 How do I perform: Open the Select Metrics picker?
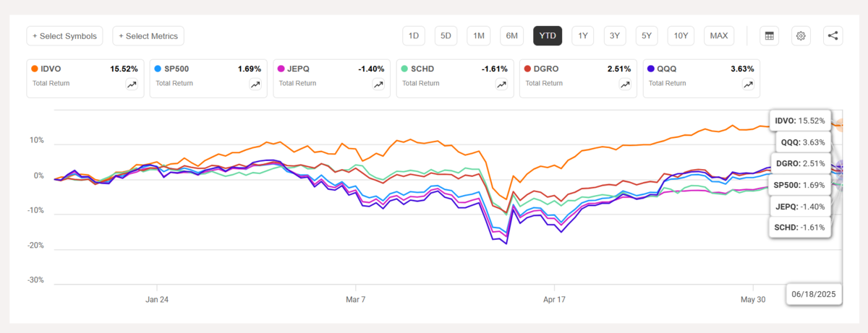pyautogui.click(x=149, y=35)
